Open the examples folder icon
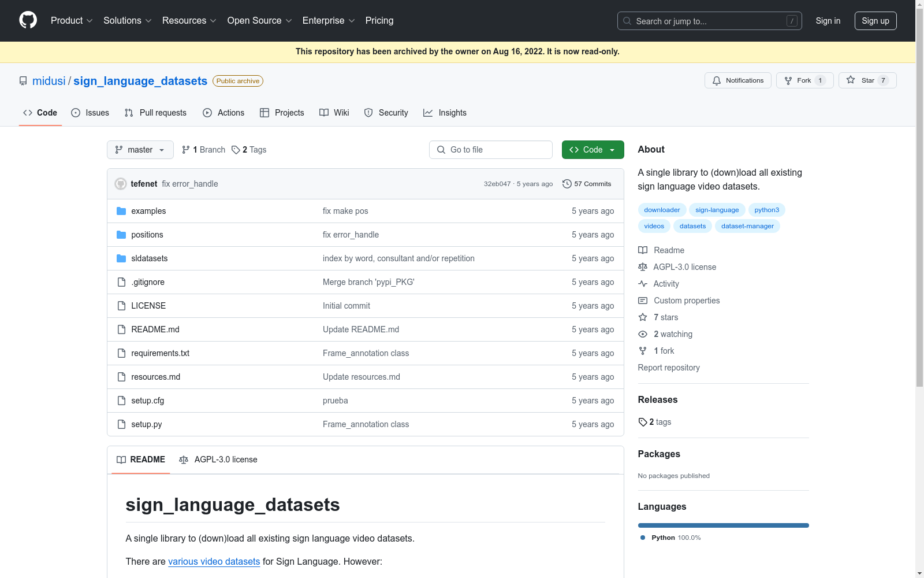924x578 pixels. pos(121,211)
